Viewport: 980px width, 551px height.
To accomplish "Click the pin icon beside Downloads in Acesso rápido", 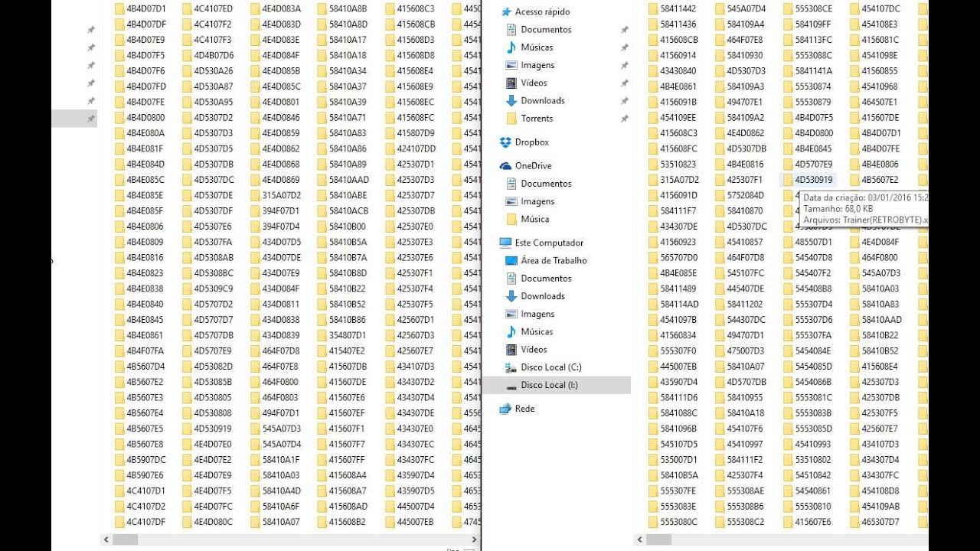I will pyautogui.click(x=624, y=101).
